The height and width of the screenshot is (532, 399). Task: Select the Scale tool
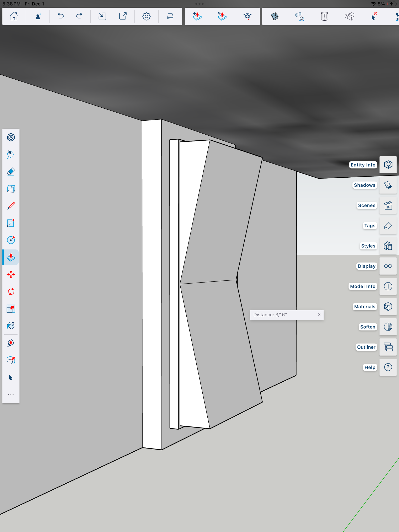11,309
